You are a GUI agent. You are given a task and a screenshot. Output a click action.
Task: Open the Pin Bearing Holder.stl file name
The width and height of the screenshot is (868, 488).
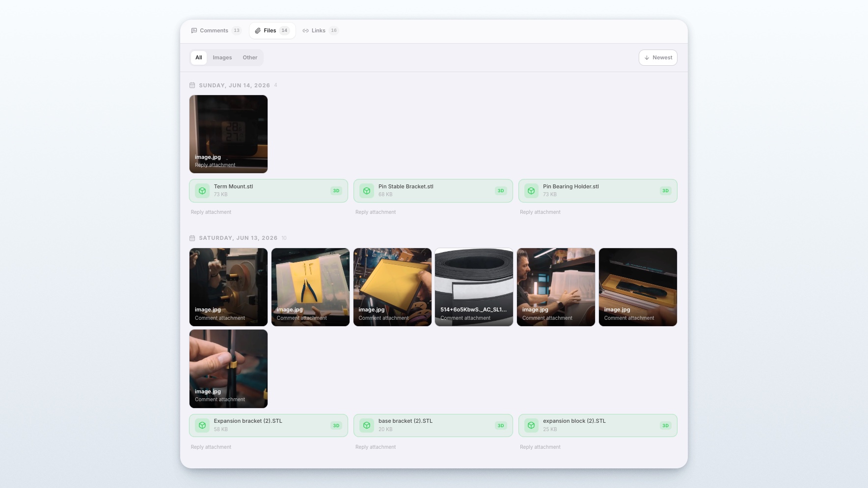click(571, 186)
